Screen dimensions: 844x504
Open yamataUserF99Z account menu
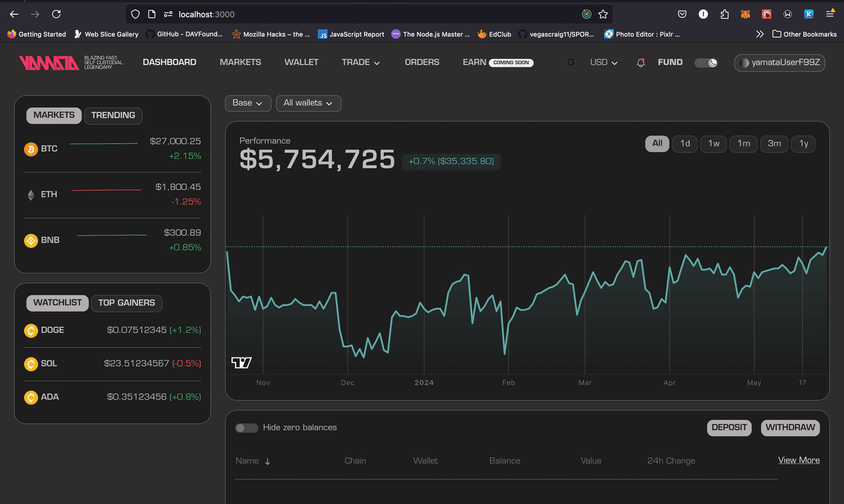(780, 63)
